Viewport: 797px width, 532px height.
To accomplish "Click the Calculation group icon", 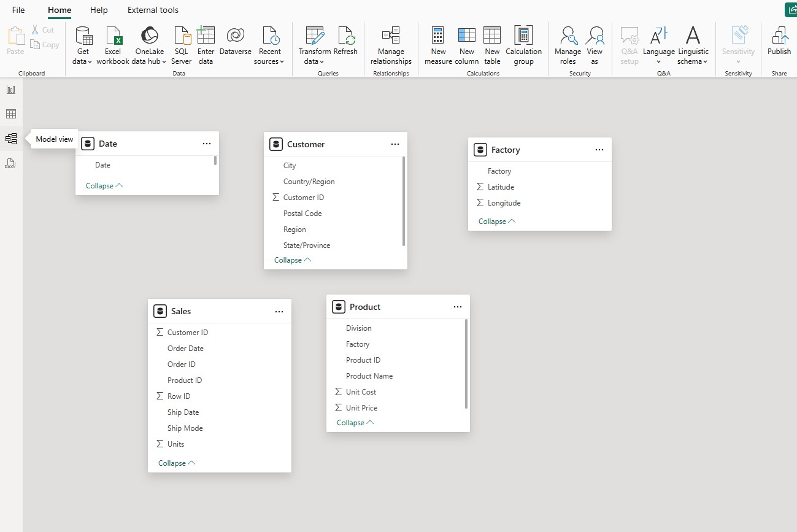I will click(523, 45).
